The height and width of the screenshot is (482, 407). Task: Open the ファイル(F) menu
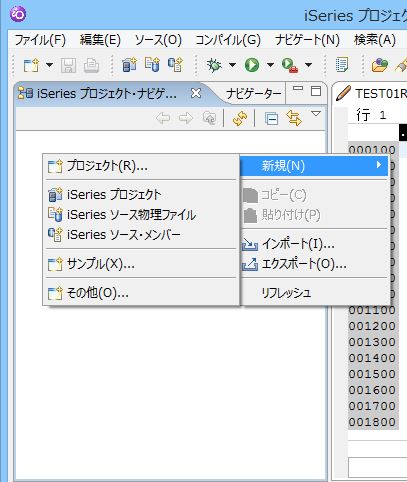point(40,40)
